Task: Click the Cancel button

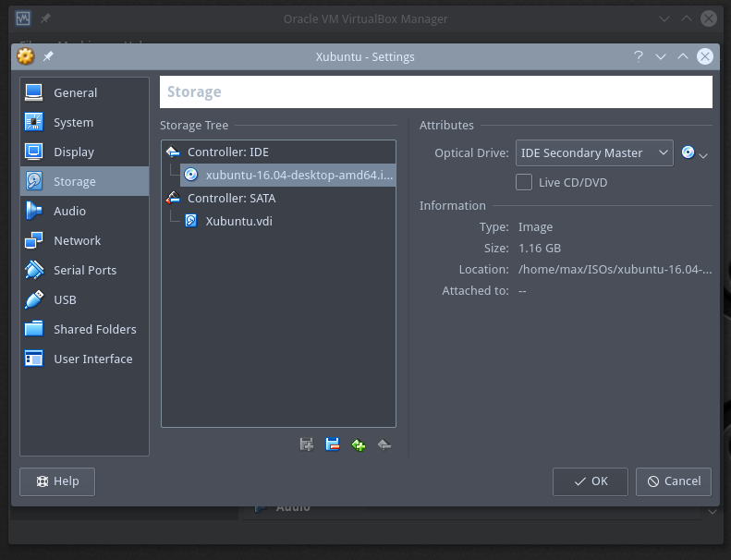Action: (x=674, y=481)
